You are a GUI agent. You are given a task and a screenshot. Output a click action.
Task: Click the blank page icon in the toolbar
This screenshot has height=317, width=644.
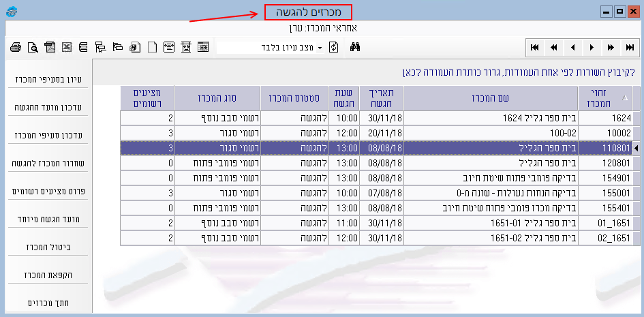[x=152, y=47]
